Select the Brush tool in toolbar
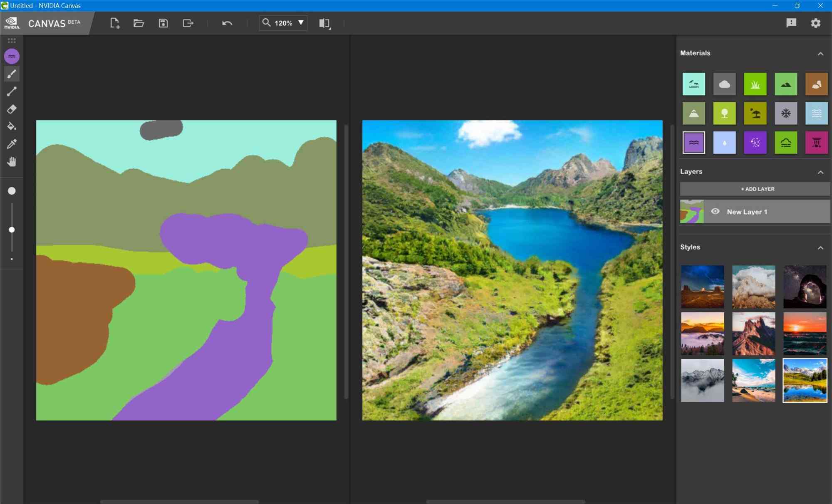 11,74
